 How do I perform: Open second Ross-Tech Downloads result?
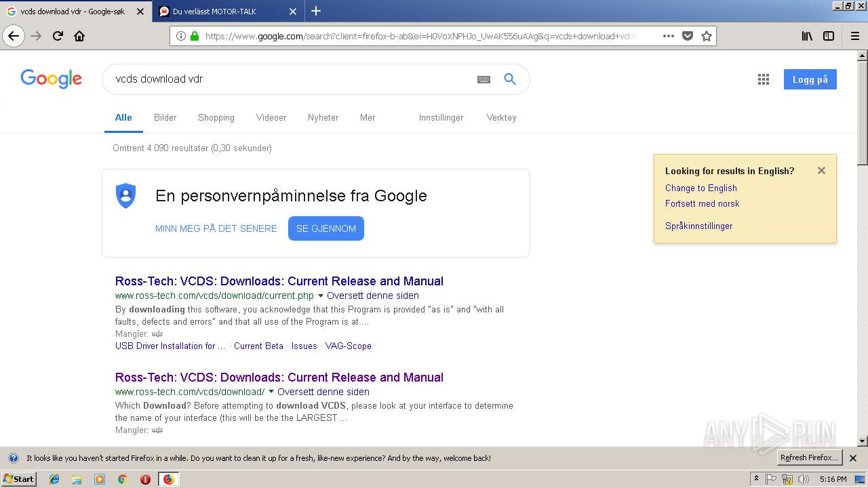pos(279,378)
